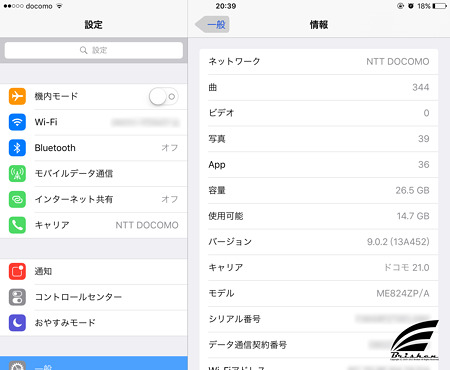
Task: Tap 曲 count 344
Action: click(x=421, y=87)
